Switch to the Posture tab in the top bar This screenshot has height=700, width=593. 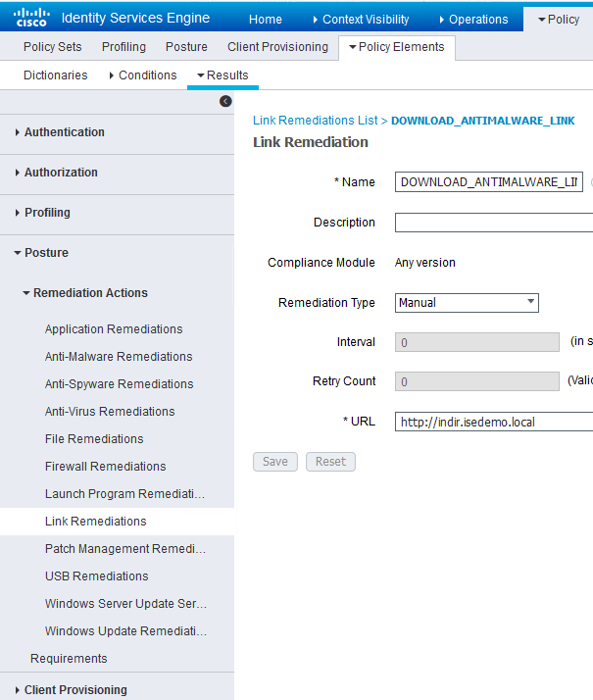coord(186,47)
